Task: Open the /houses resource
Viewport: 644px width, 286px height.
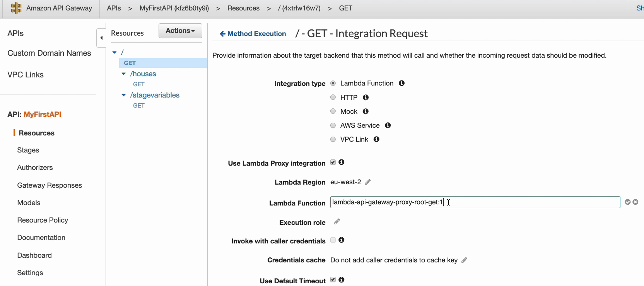Action: point(143,74)
